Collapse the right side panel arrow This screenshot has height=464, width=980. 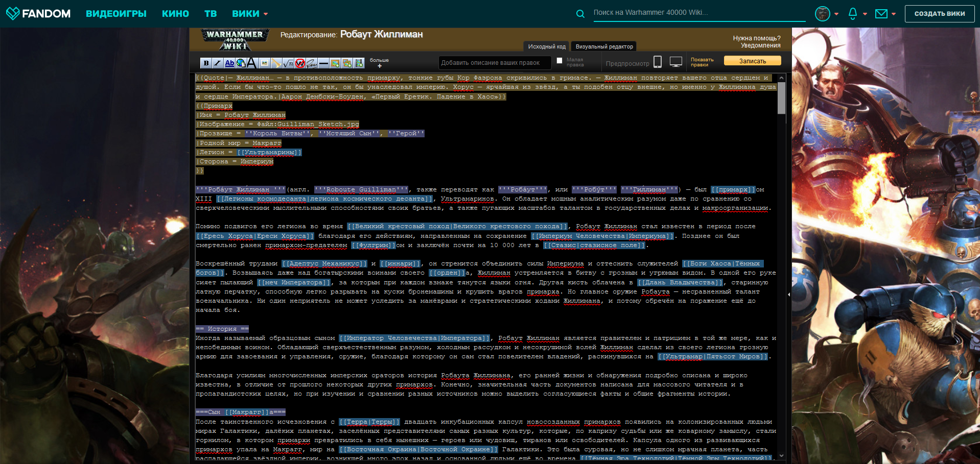coord(789,295)
